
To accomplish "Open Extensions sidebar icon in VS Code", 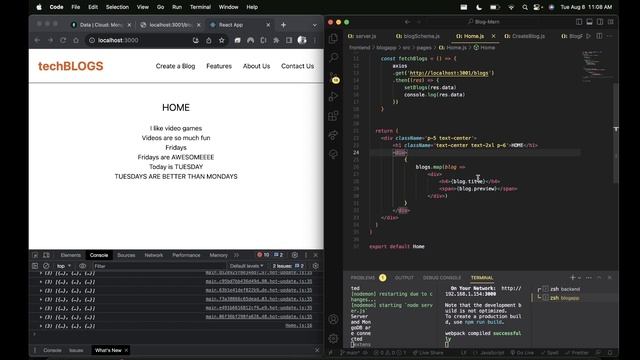I will (333, 116).
